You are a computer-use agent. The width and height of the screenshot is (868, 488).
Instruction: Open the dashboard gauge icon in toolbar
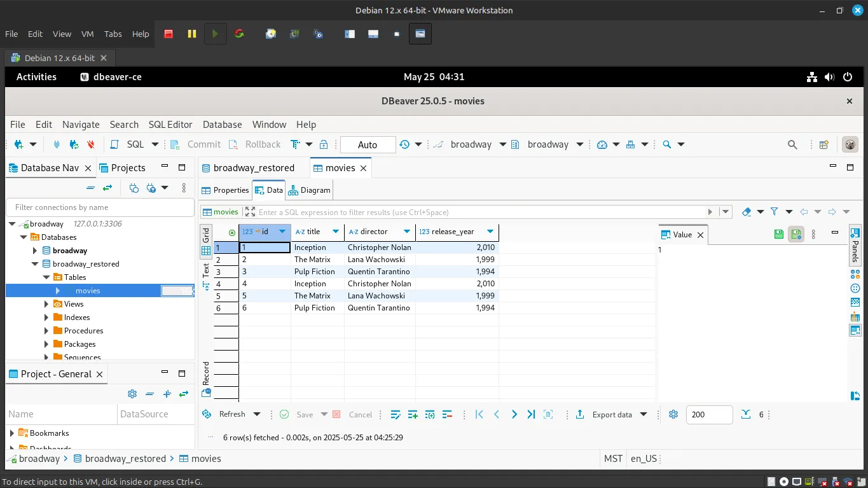tap(602, 144)
